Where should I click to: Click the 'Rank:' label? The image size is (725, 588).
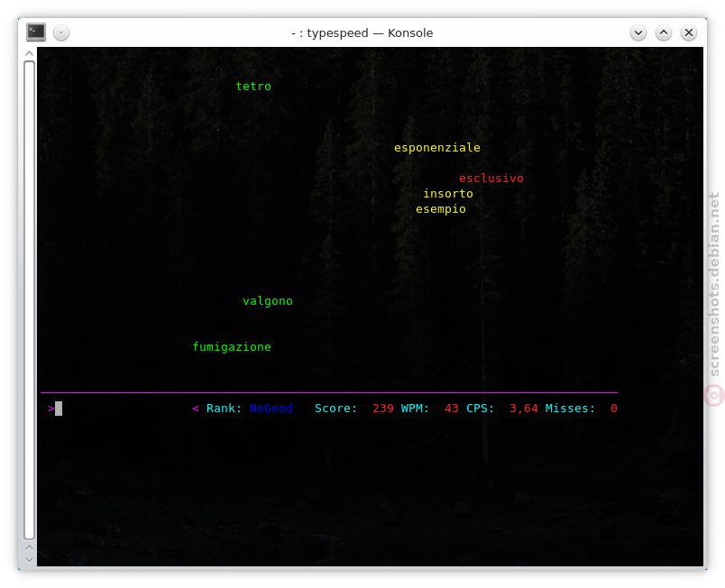pyautogui.click(x=224, y=409)
